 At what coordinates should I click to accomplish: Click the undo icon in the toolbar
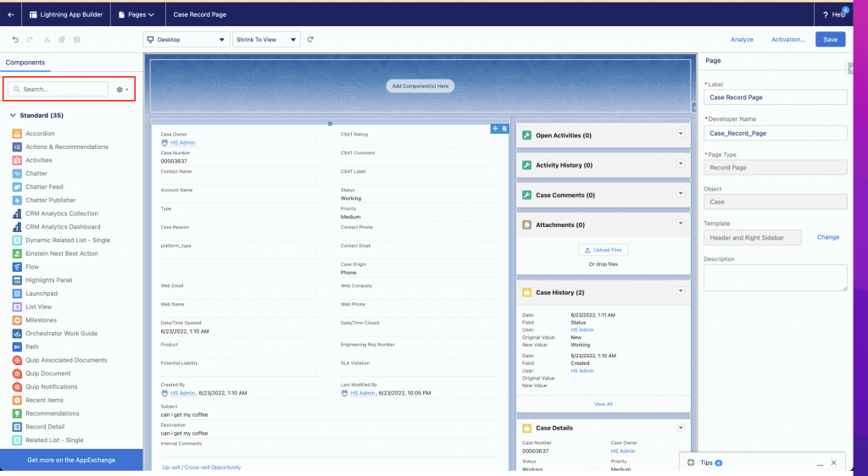tap(15, 40)
